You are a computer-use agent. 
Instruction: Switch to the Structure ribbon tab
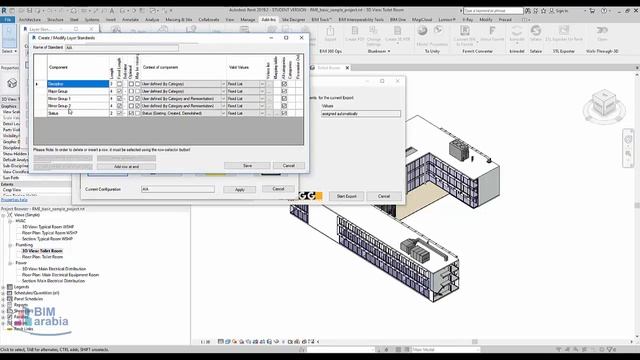[55, 20]
